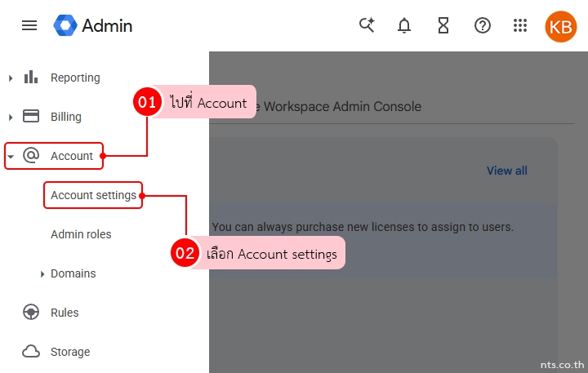The width and height of the screenshot is (588, 373).
Task: Open the KB account avatar
Action: (x=561, y=26)
